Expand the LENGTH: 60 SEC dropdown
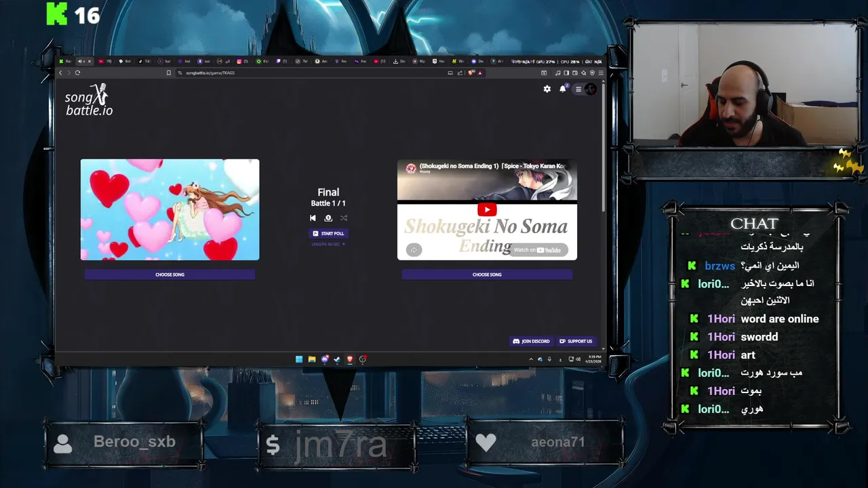Viewport: 868px width, 488px height. pyautogui.click(x=328, y=244)
